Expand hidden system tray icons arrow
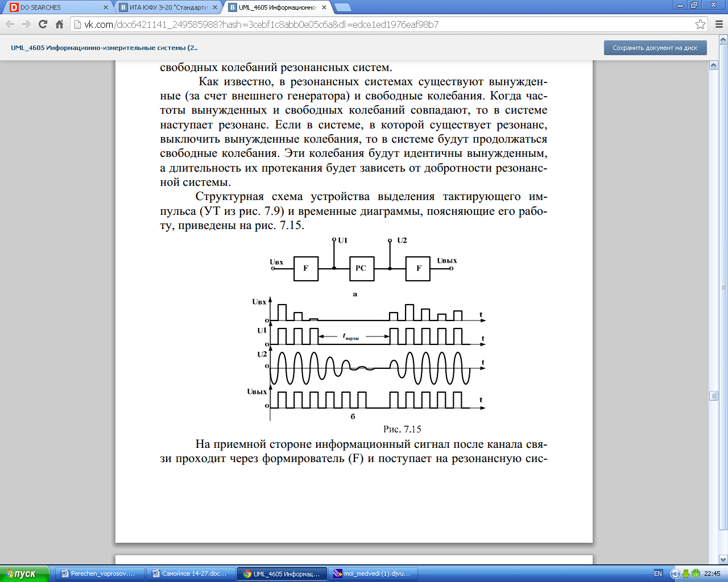 (x=675, y=573)
